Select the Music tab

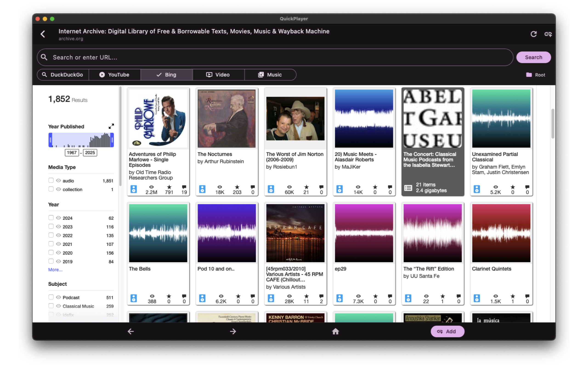point(270,75)
